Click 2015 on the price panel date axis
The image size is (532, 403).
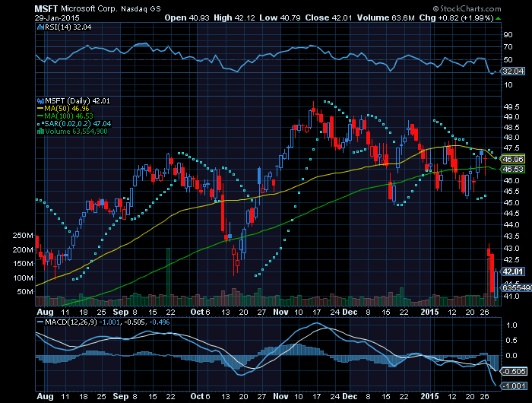pos(430,312)
